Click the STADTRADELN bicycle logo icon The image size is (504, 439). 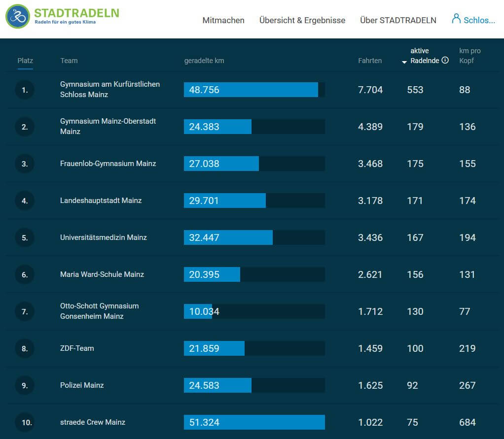pyautogui.click(x=18, y=16)
